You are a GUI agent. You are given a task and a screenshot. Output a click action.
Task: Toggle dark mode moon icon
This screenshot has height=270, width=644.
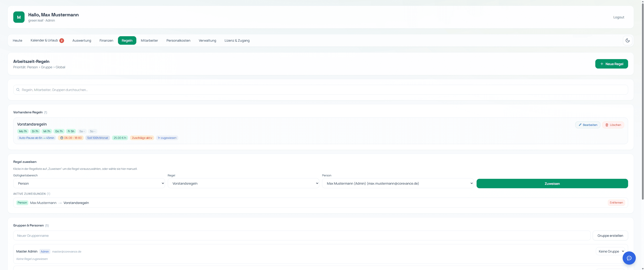(x=628, y=40)
